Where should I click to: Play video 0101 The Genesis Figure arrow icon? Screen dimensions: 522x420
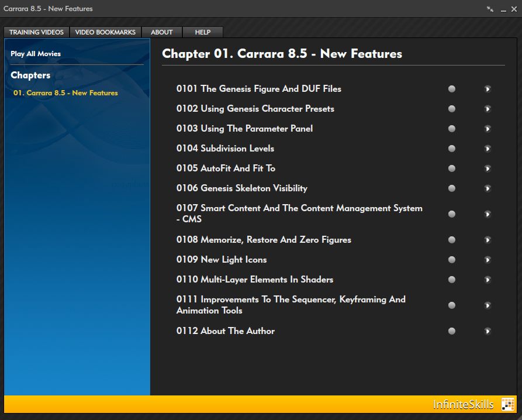[x=488, y=89]
